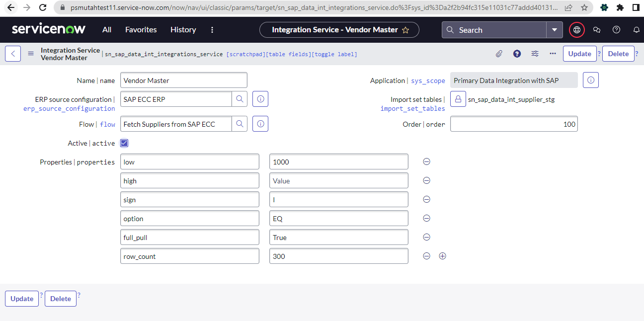Favorite the Integration Service - Vendor Master star
The width and height of the screenshot is (644, 321).
click(405, 30)
